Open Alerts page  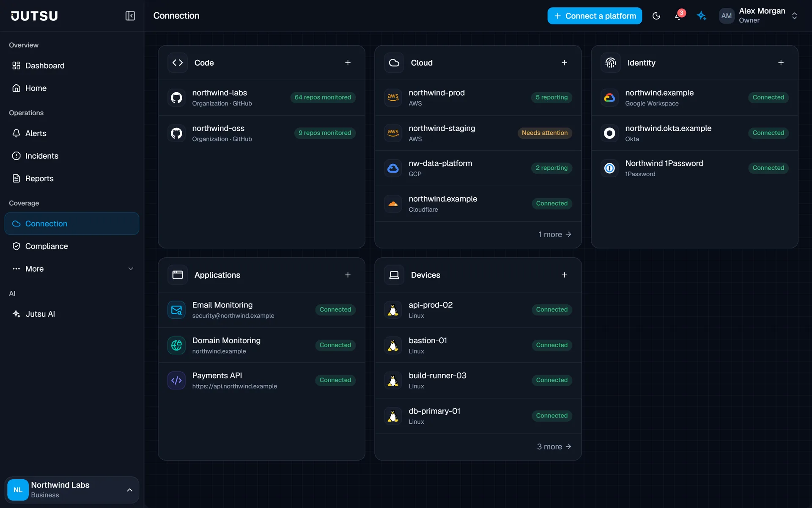[72, 133]
